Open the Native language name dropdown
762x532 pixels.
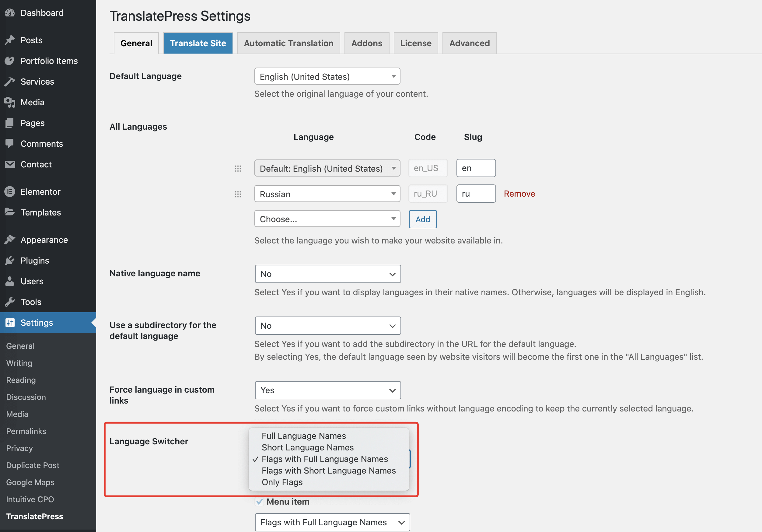pos(327,274)
